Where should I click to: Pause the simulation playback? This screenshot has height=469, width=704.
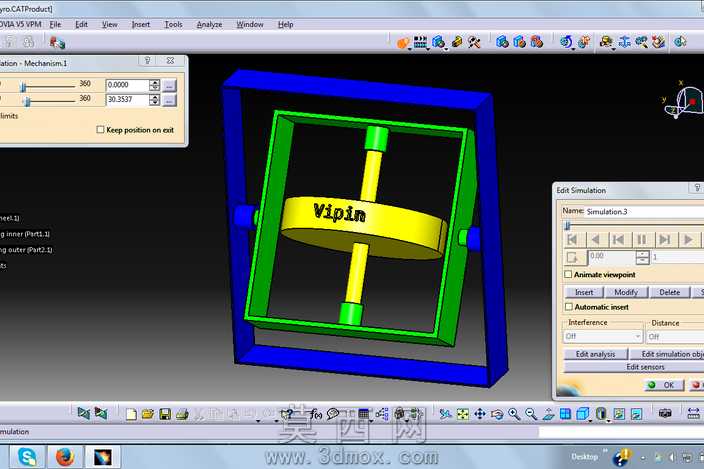click(x=642, y=240)
